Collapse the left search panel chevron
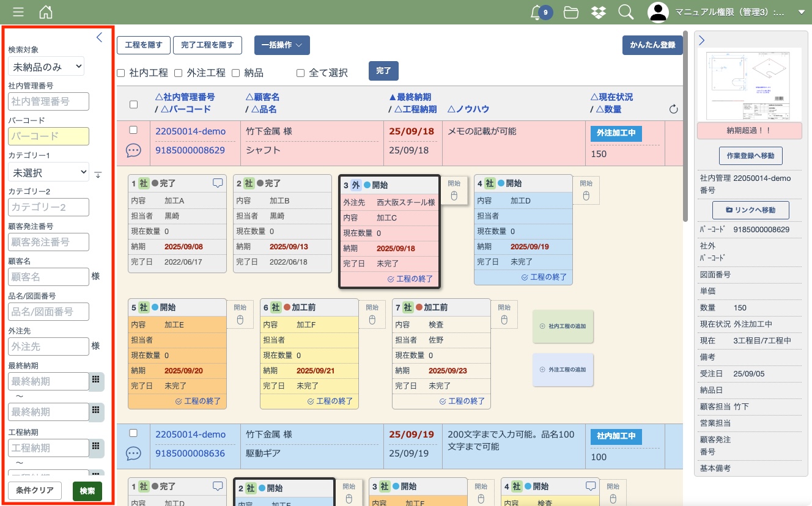 [x=100, y=38]
